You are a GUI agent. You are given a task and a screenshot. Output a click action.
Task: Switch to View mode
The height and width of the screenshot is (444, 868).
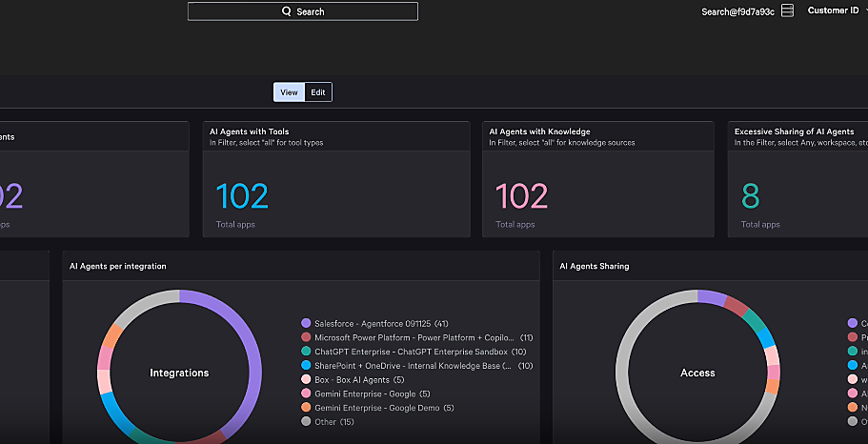click(289, 92)
